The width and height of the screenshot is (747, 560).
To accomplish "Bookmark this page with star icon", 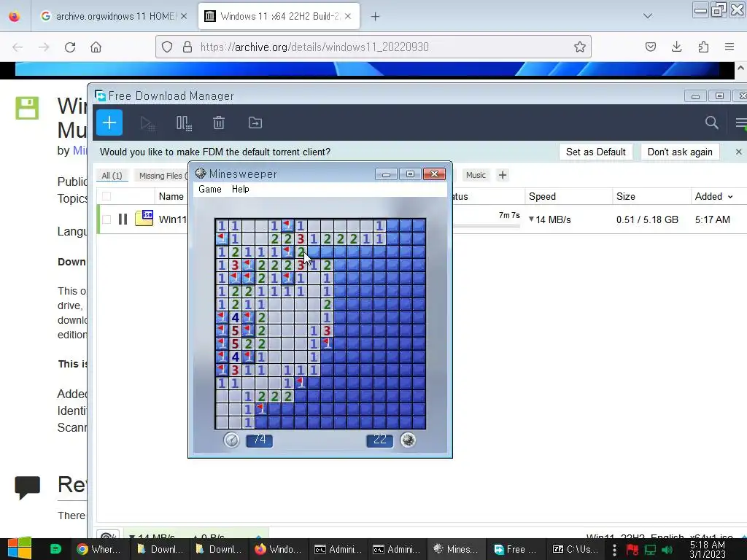I will (579, 47).
